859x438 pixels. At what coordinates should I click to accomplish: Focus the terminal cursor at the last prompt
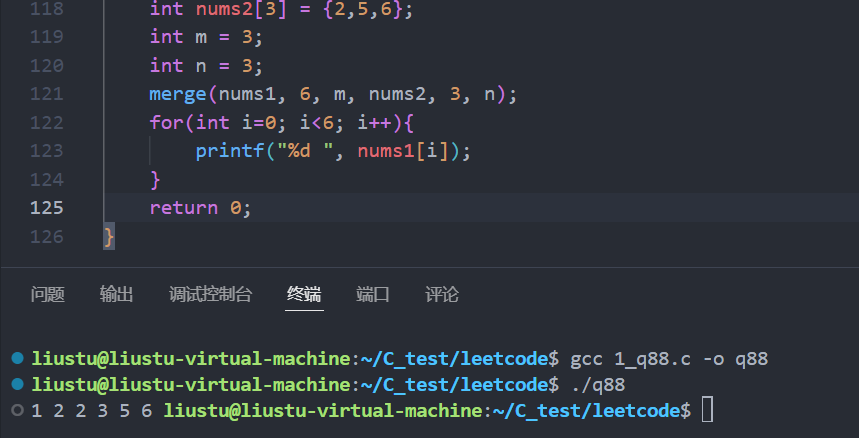pos(707,410)
